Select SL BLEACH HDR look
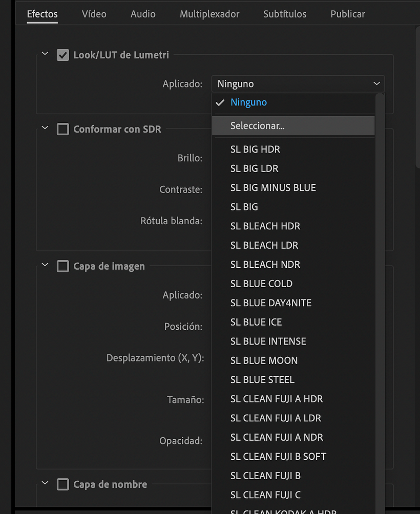 click(293, 226)
